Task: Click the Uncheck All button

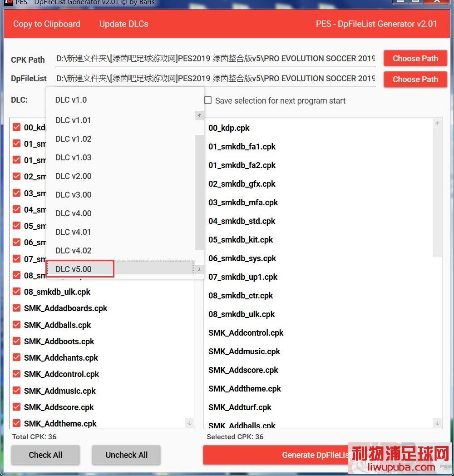Action: coord(126,455)
